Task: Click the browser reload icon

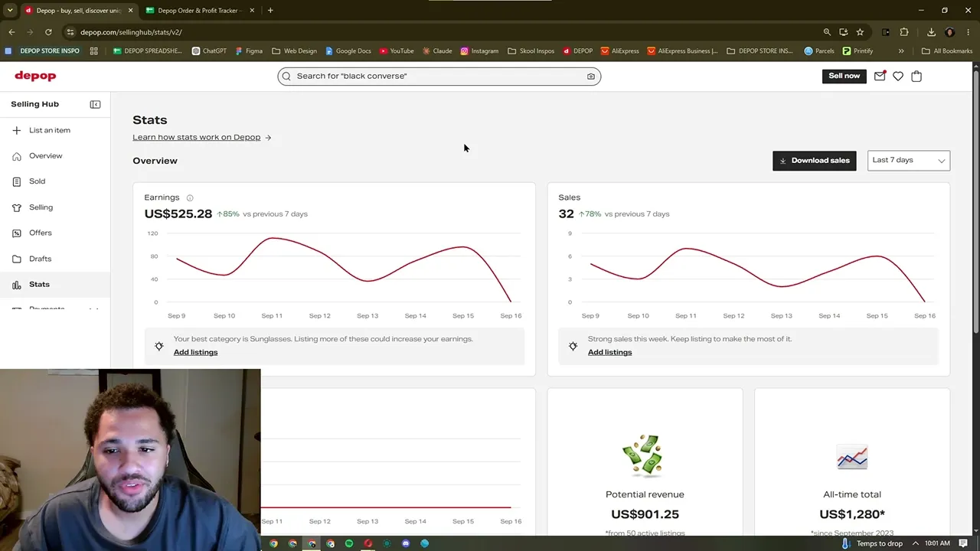Action: 48,32
